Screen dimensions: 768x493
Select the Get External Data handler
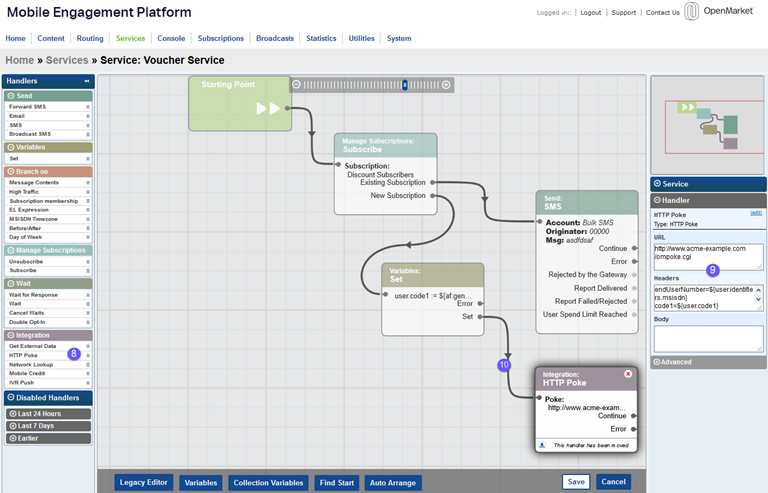click(x=48, y=346)
